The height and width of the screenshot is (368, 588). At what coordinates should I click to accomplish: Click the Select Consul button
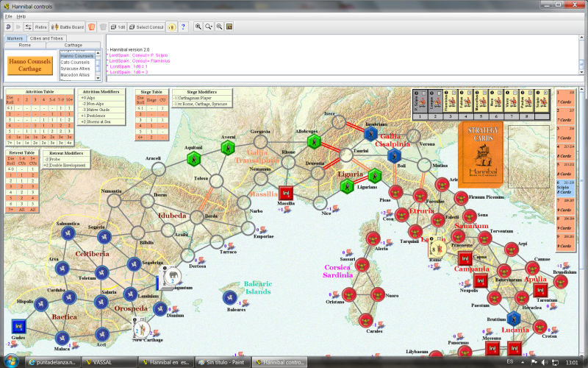[x=146, y=27]
